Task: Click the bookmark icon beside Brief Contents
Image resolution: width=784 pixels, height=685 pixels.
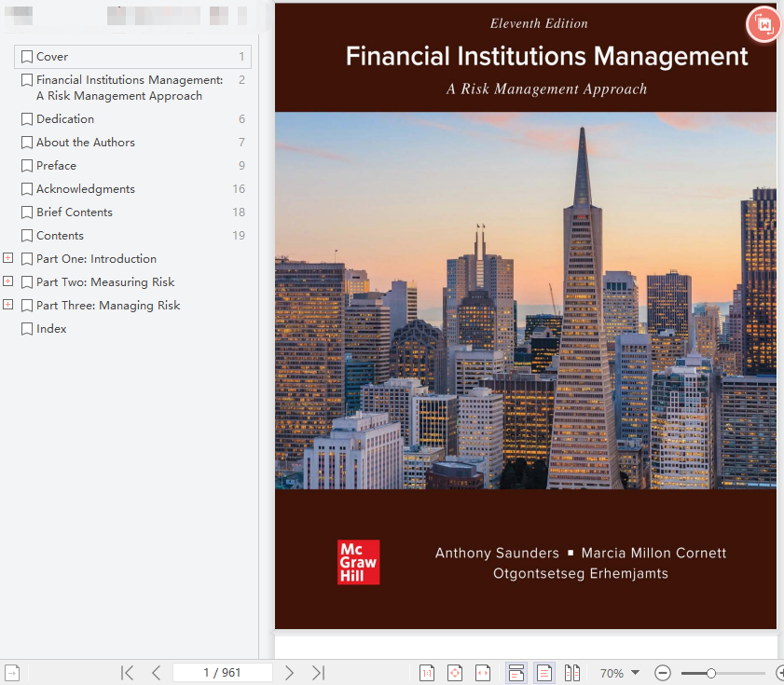Action: click(x=27, y=212)
